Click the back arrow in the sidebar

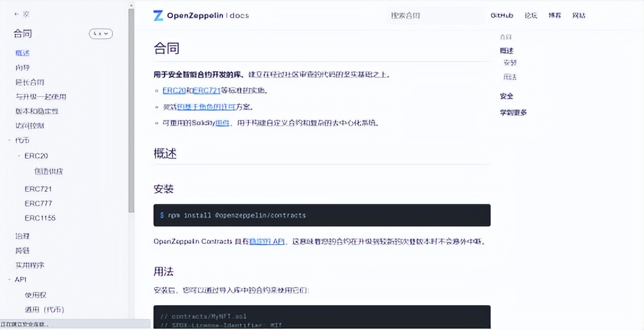click(16, 14)
